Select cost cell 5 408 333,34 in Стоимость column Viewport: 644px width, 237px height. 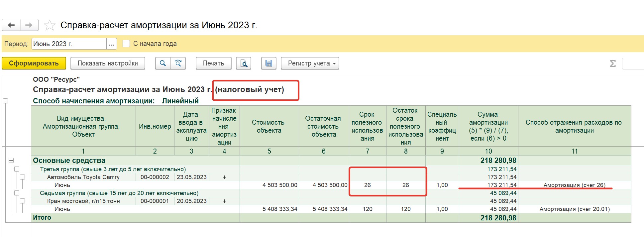[x=269, y=209]
